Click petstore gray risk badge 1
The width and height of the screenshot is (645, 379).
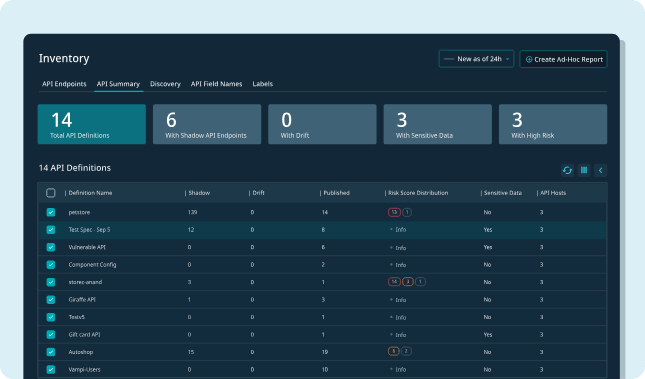(x=407, y=212)
